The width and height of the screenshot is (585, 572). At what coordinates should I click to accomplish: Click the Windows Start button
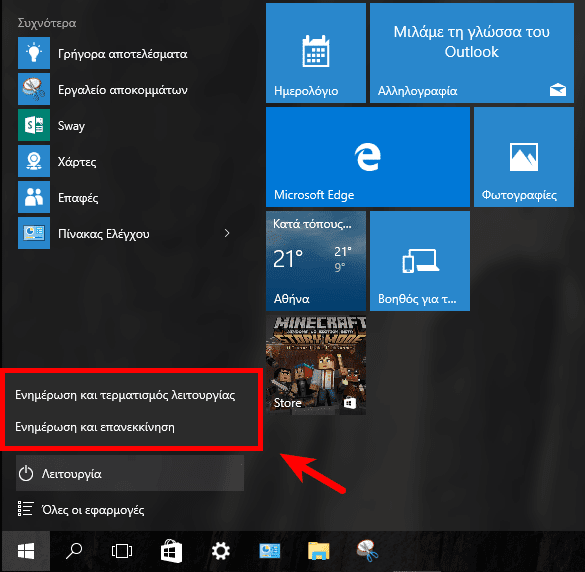[26, 551]
